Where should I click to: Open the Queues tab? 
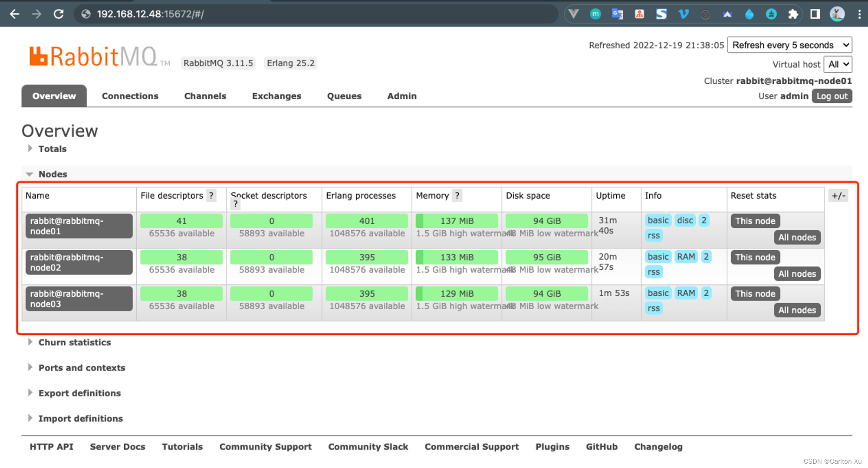[344, 96]
